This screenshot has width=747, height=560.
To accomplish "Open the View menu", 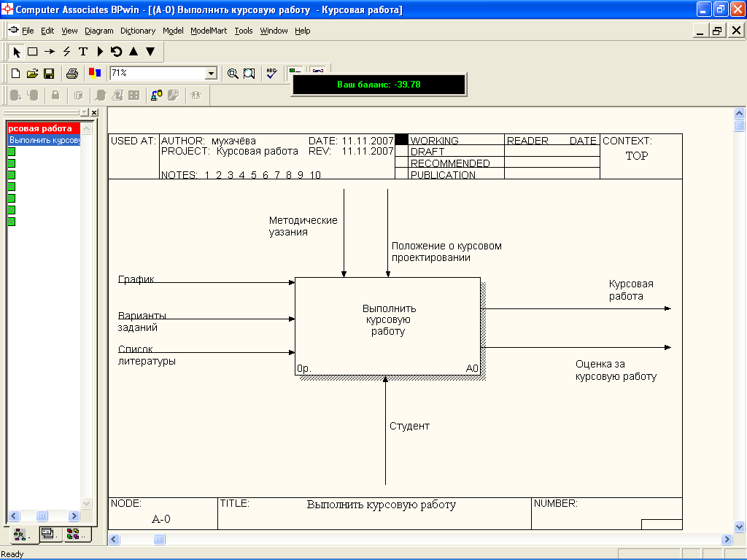I will click(69, 31).
